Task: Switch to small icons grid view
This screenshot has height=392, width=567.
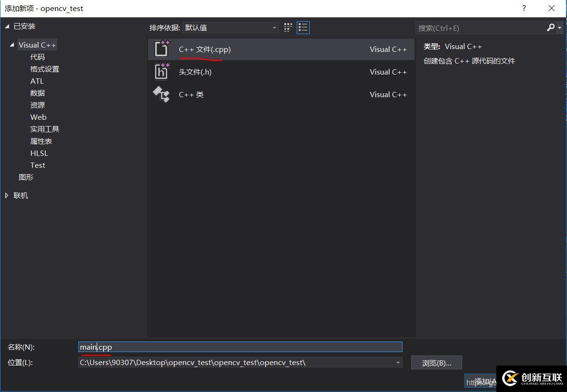Action: [x=288, y=27]
